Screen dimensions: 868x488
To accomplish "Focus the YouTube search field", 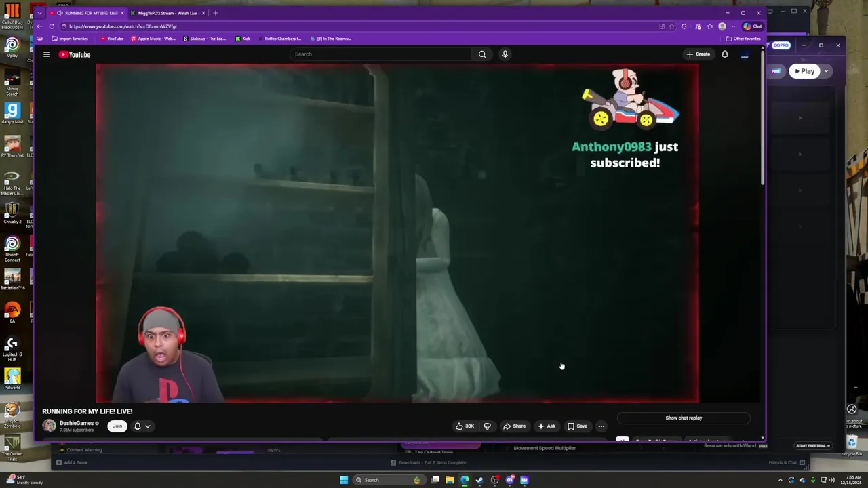I will (381, 54).
